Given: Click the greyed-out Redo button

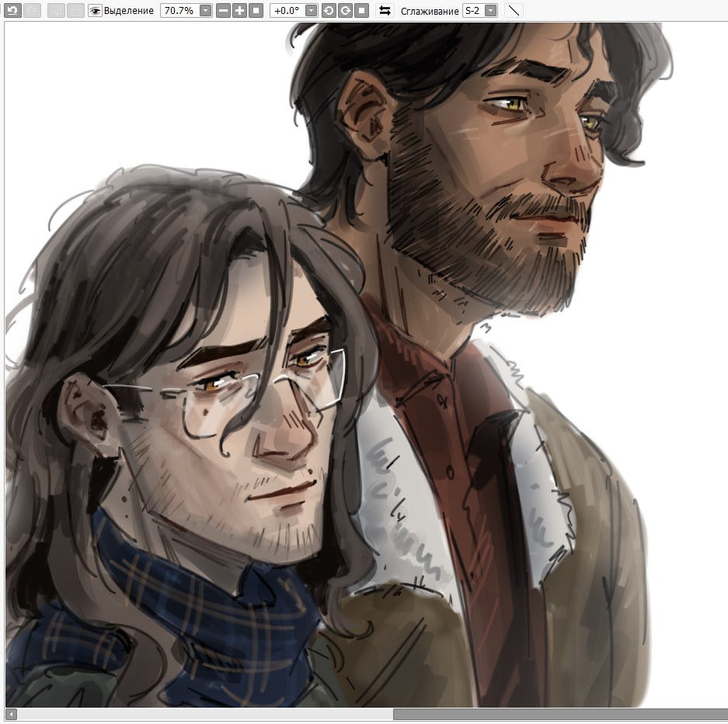Looking at the screenshot, I should pos(32,10).
